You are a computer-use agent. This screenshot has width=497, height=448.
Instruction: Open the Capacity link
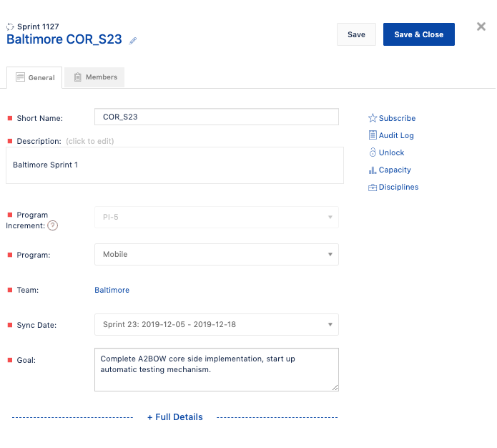pos(395,170)
